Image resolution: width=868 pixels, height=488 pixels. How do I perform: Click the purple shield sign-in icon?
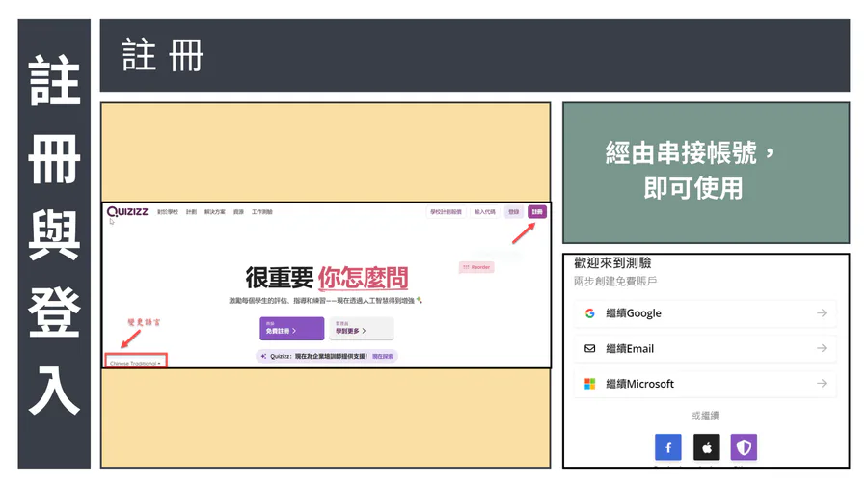click(743, 447)
